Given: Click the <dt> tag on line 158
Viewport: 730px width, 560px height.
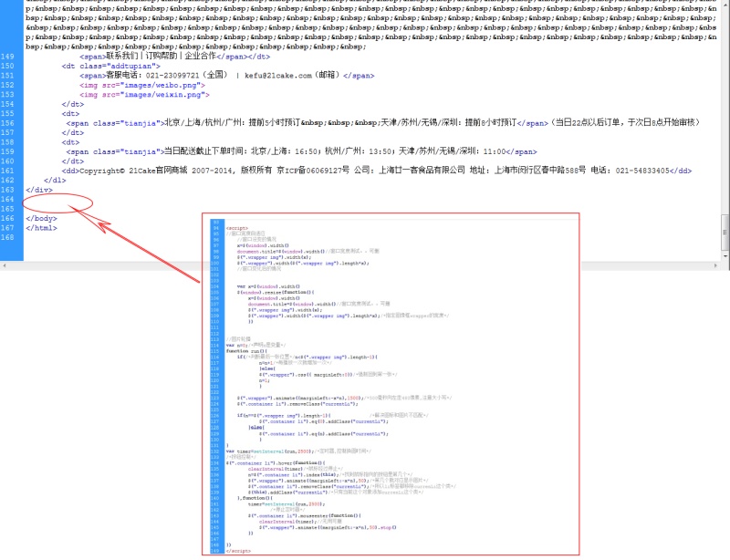Looking at the screenshot, I should (x=70, y=142).
